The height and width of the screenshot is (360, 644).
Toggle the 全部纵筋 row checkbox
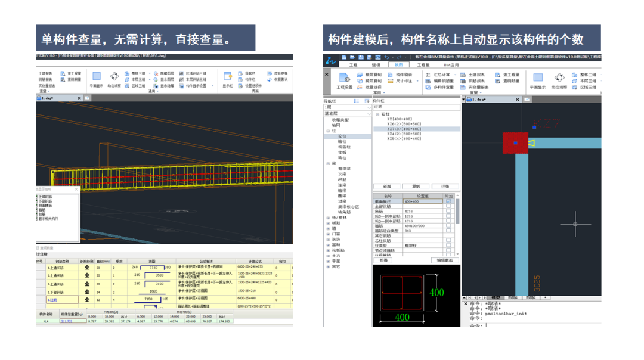tap(448, 206)
